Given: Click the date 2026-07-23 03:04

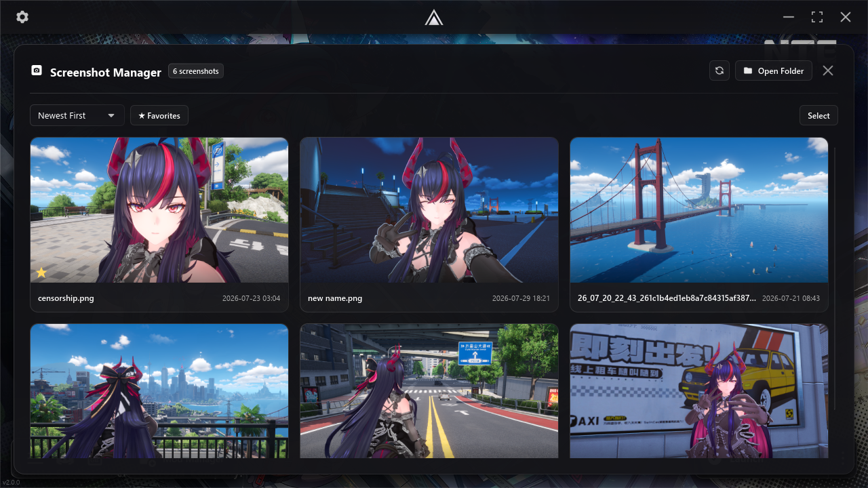Looking at the screenshot, I should 251,298.
